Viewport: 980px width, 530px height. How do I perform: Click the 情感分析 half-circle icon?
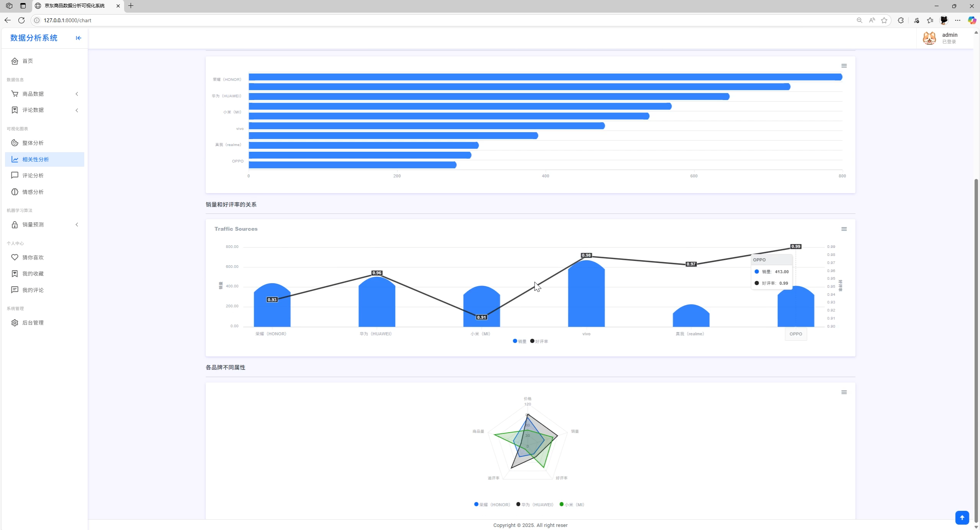click(x=15, y=192)
